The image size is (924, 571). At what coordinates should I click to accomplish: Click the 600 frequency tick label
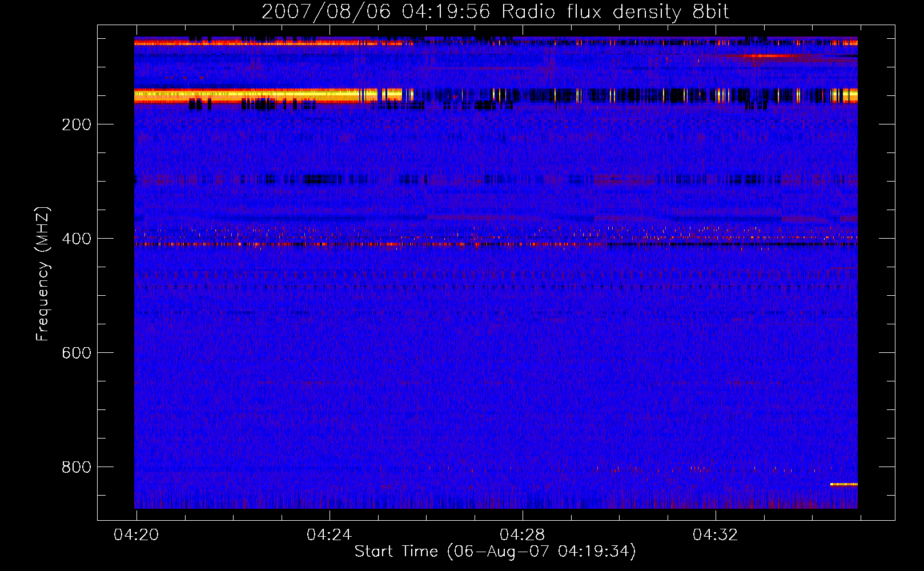click(x=77, y=353)
